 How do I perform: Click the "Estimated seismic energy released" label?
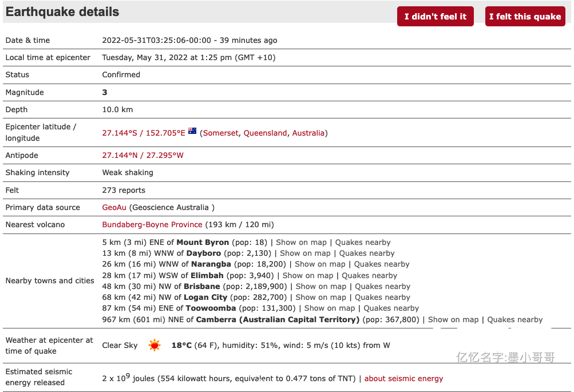[39, 377]
